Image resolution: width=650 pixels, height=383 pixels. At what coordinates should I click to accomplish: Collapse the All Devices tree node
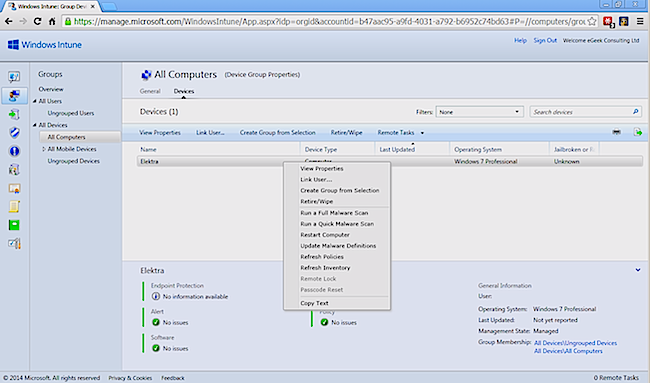[x=35, y=125]
